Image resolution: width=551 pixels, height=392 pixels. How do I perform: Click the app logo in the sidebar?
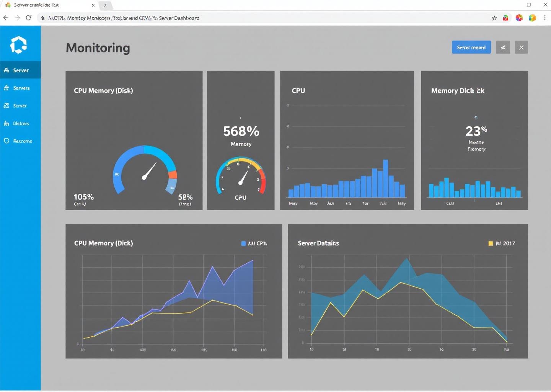pos(18,45)
